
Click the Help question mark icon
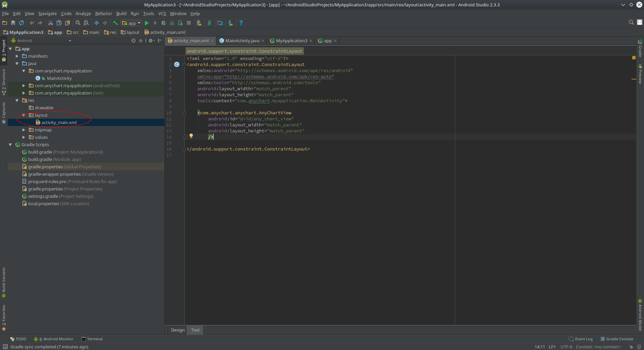pyautogui.click(x=241, y=23)
